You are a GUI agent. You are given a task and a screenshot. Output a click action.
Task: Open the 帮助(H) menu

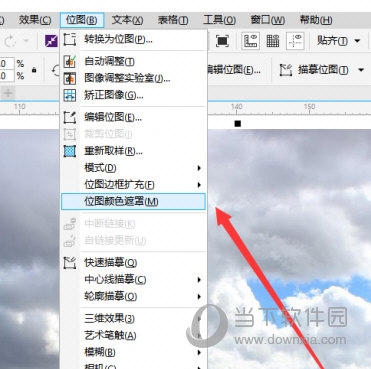pyautogui.click(x=316, y=20)
